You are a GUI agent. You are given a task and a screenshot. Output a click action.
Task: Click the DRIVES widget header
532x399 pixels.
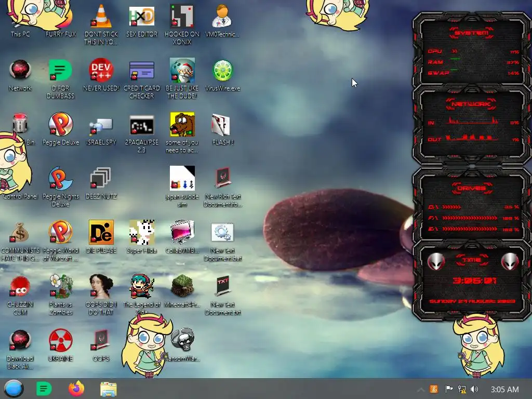coord(471,188)
